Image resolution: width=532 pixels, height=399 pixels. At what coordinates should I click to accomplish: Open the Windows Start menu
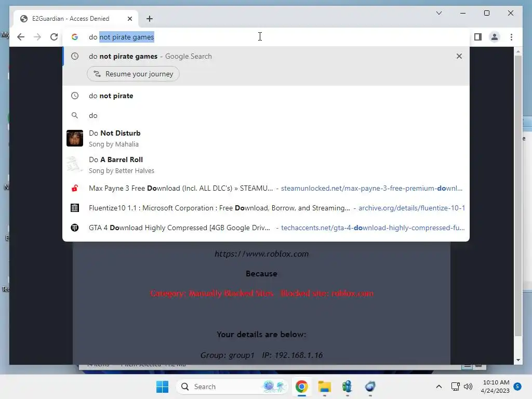[162, 387]
